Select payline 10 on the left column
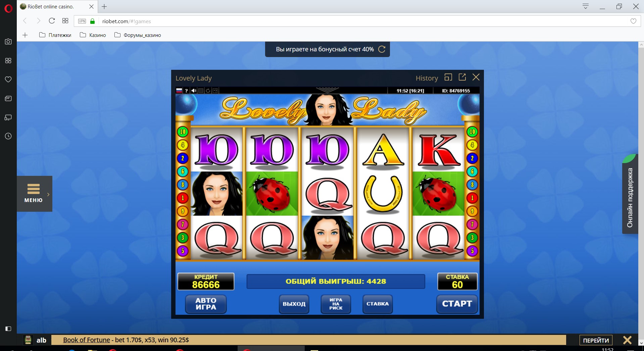 [183, 132]
